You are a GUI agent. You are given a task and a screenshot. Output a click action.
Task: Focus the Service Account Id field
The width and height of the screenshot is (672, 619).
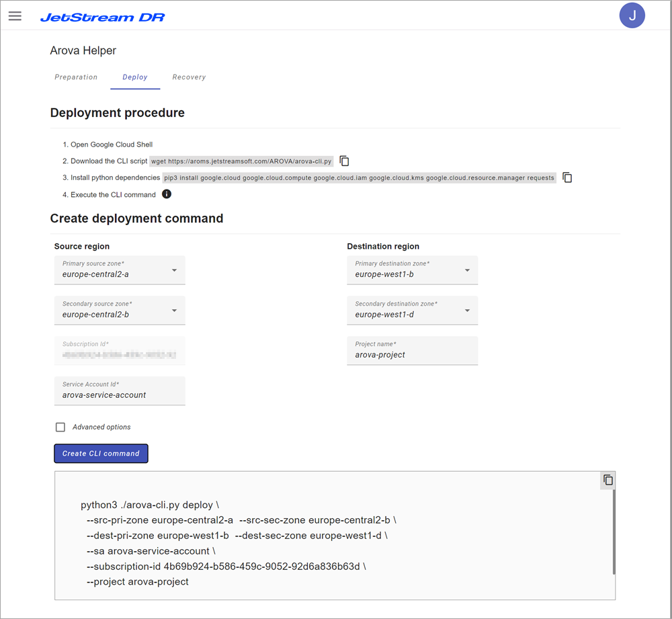119,395
